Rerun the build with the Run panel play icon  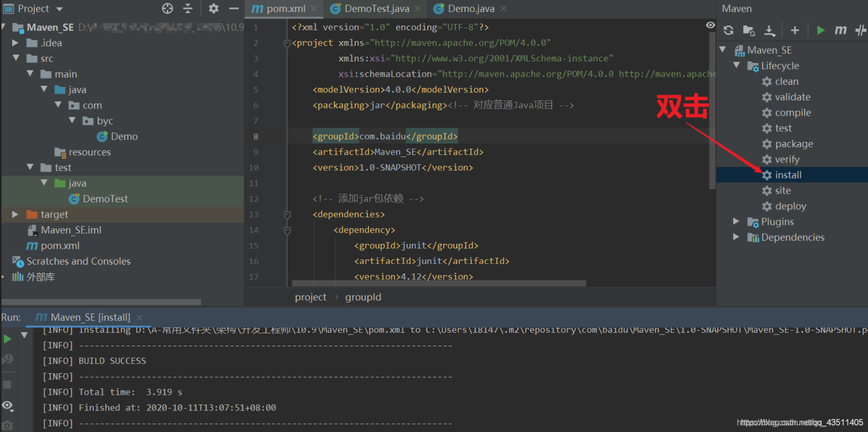pyautogui.click(x=8, y=339)
